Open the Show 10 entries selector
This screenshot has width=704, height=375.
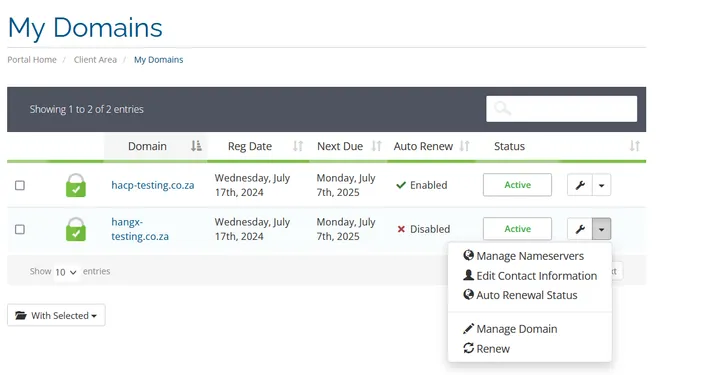coord(66,272)
